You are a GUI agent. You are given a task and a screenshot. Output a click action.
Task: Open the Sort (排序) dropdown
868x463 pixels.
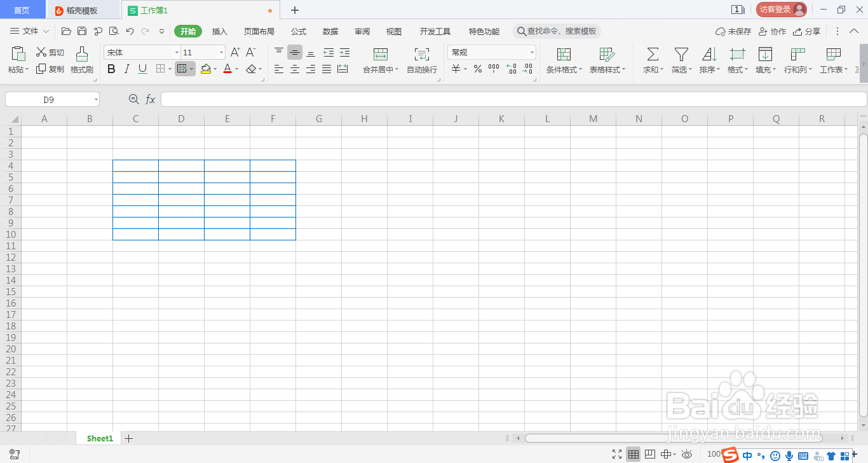coord(710,70)
